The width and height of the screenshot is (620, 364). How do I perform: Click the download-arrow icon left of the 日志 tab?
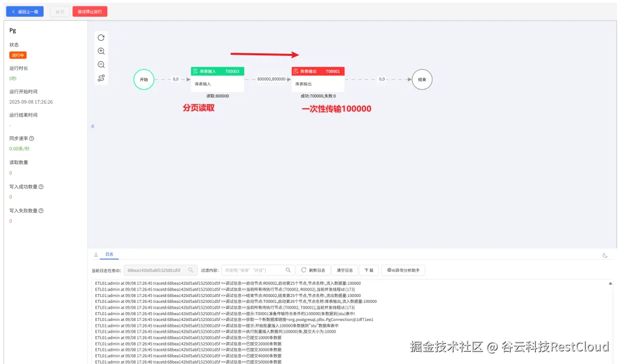[96, 254]
